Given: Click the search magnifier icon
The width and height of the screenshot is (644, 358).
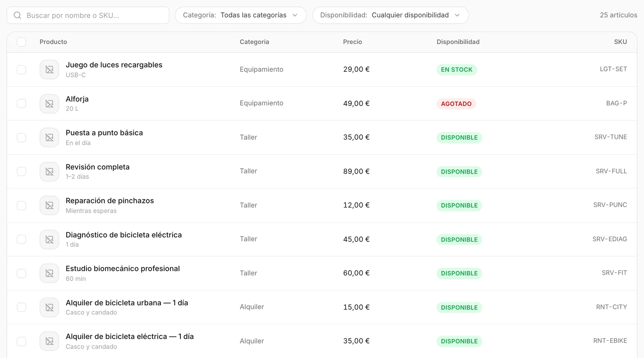Looking at the screenshot, I should (x=17, y=15).
